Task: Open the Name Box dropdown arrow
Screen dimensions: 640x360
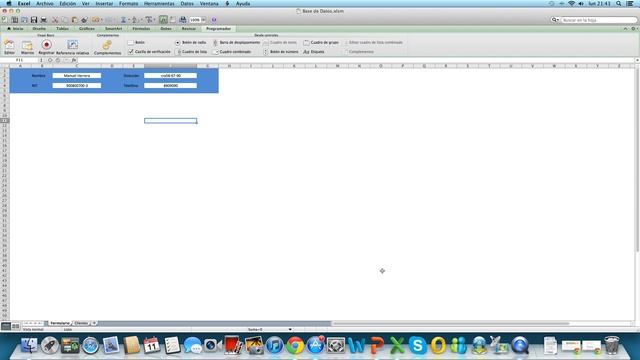Action: click(x=41, y=60)
